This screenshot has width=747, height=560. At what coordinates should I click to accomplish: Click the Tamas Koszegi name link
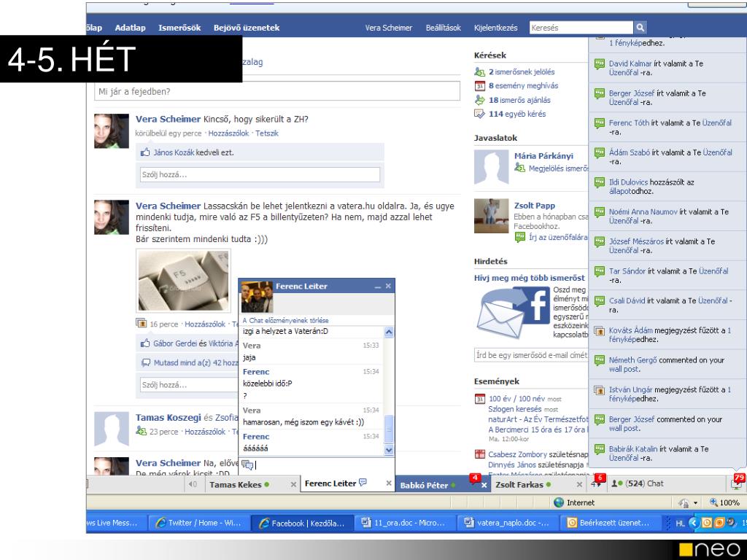pyautogui.click(x=169, y=418)
